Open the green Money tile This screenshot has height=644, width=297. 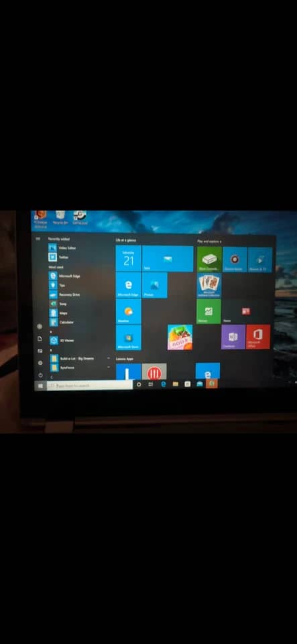point(209,311)
